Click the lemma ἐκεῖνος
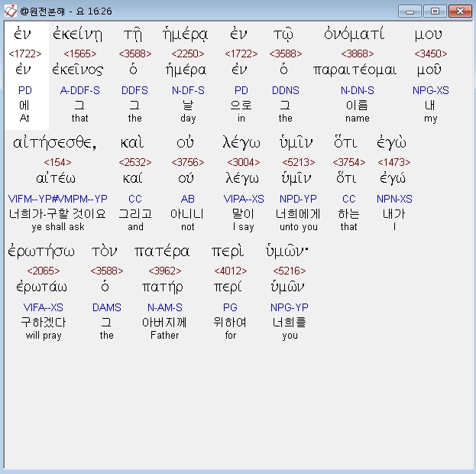The height and width of the screenshot is (474, 476). [78, 70]
